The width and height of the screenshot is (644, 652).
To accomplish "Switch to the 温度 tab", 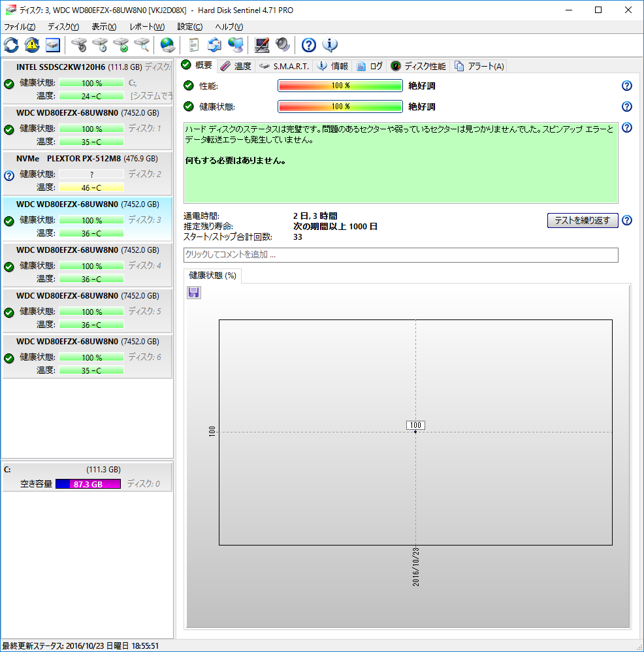I will coord(236,66).
